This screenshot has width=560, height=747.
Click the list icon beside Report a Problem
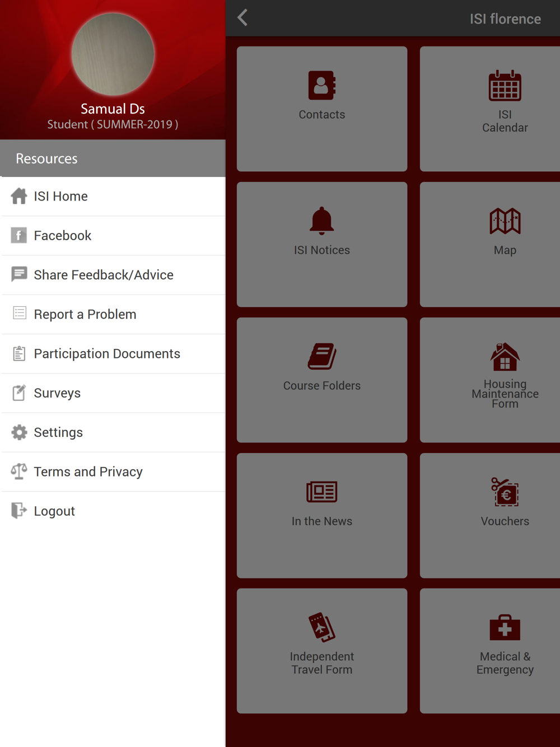pos(19,314)
